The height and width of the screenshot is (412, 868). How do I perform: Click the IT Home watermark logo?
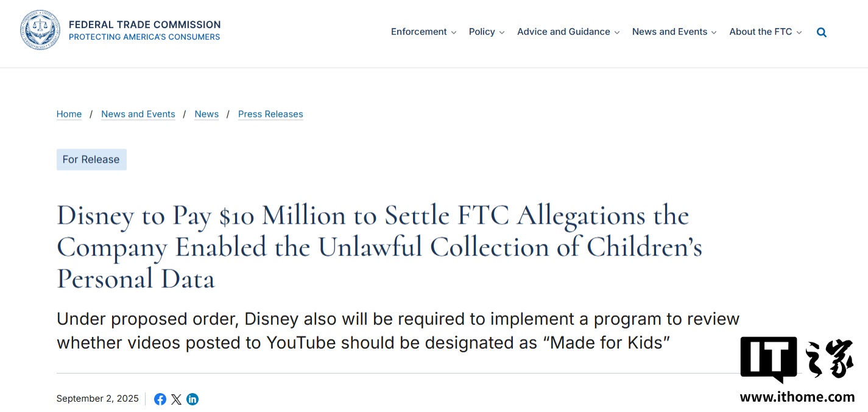coord(797,368)
